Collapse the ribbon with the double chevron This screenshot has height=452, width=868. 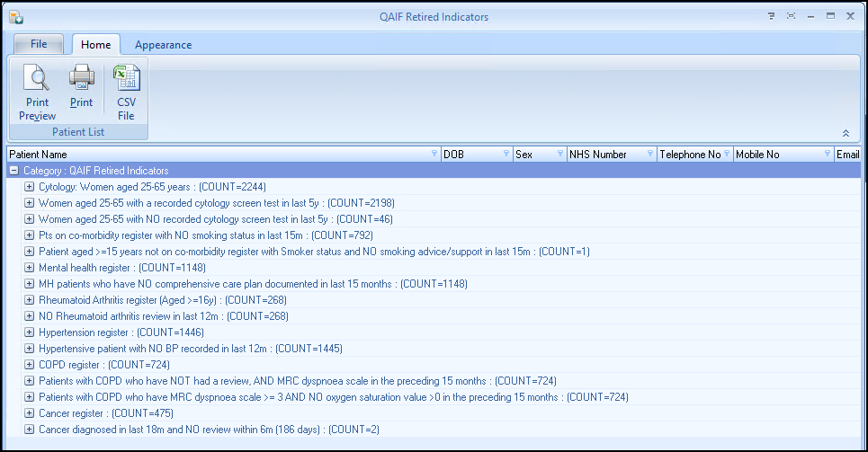(x=846, y=133)
